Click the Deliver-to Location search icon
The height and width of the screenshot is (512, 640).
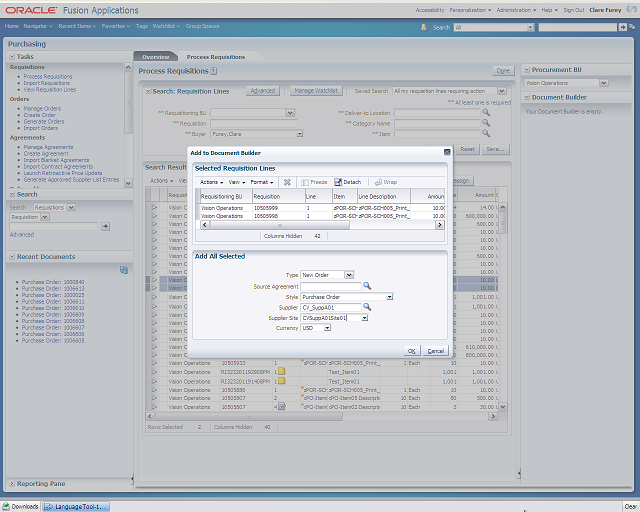486,112
